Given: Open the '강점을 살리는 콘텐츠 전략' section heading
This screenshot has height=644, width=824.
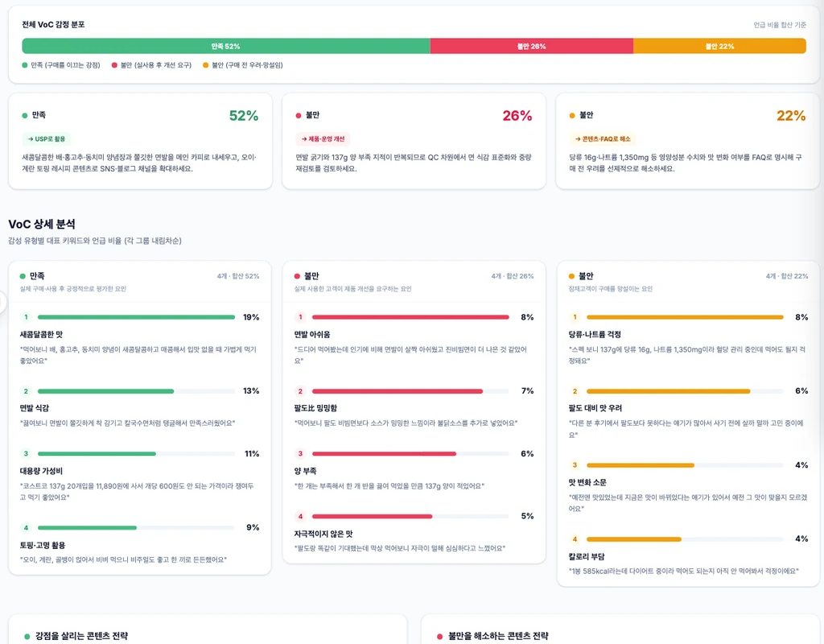Looking at the screenshot, I should click(81, 636).
